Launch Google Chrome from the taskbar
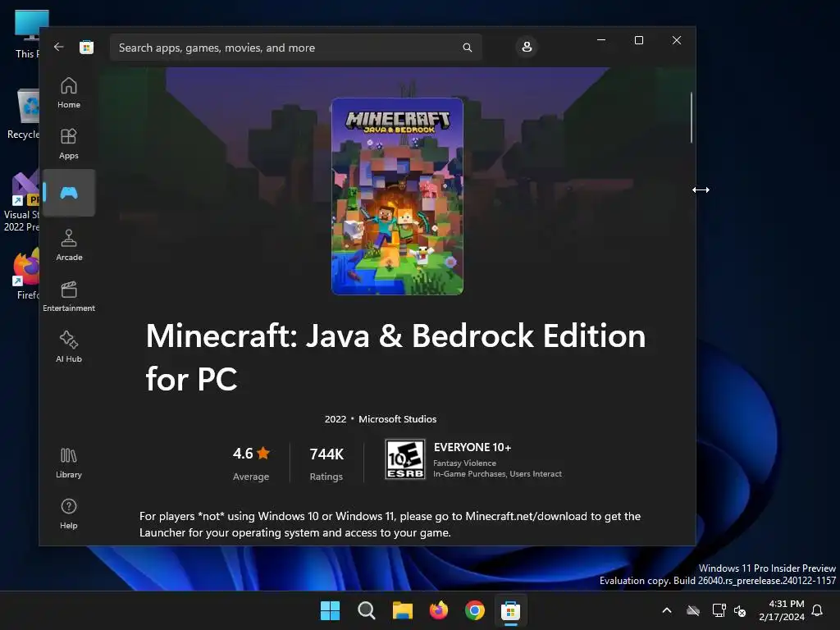840x630 pixels. [x=475, y=610]
